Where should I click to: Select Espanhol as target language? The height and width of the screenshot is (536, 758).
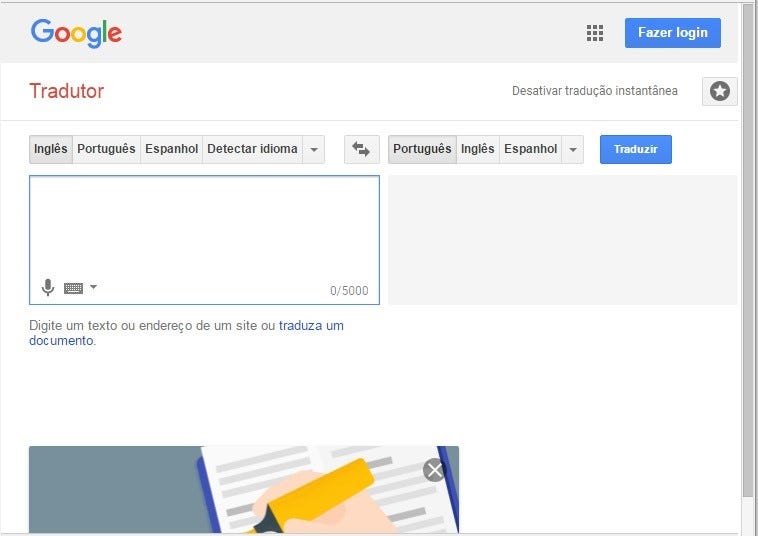531,149
